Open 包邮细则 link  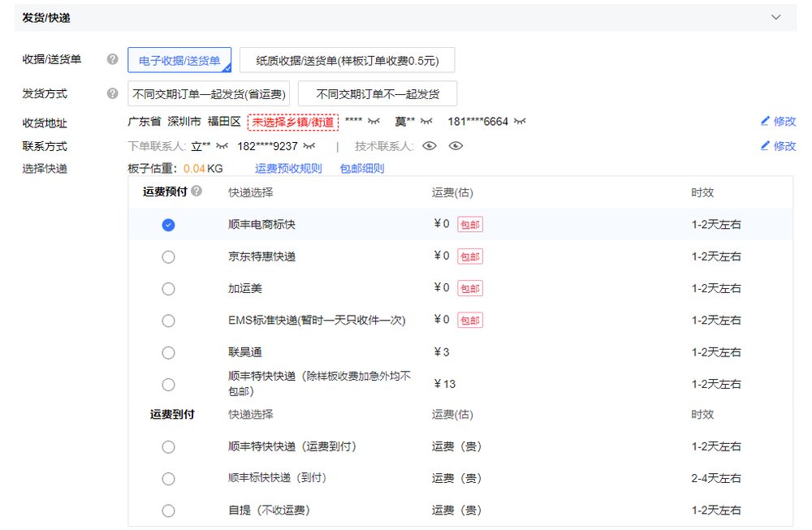pos(362,168)
